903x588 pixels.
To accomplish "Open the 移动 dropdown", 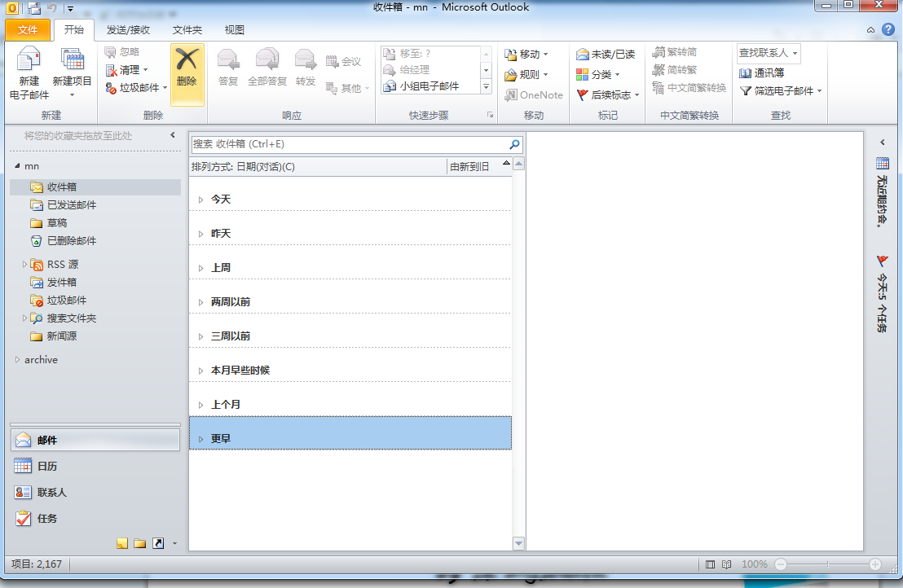I will point(526,54).
